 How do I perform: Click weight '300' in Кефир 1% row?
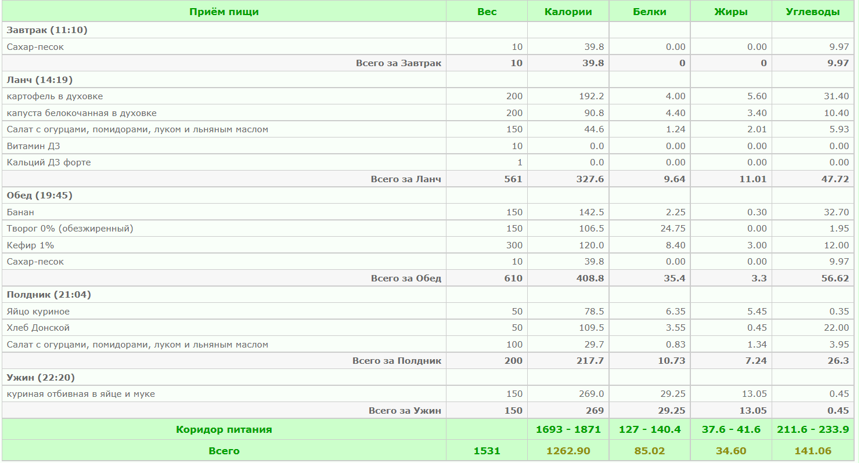pyautogui.click(x=514, y=245)
